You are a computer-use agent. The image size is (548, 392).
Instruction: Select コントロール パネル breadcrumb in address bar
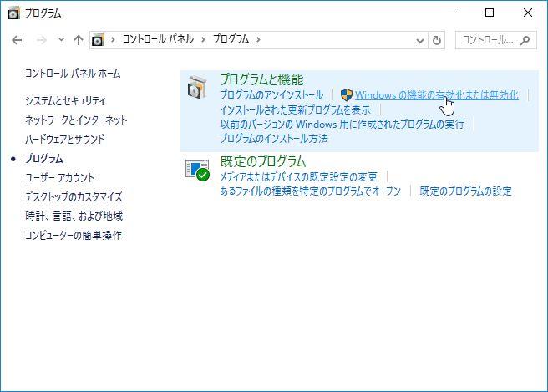(158, 39)
